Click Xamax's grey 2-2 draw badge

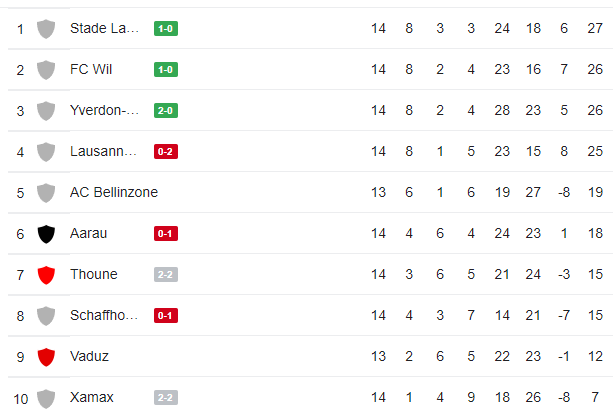tap(166, 397)
